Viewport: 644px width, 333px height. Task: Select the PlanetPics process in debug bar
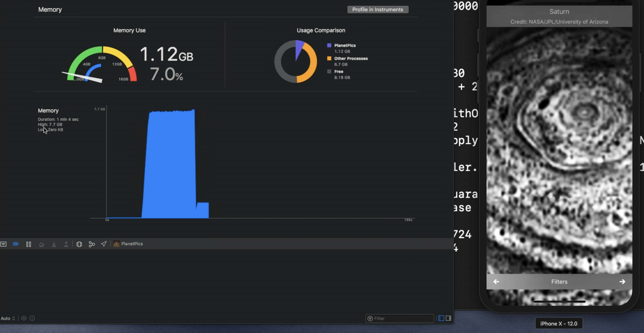(128, 244)
